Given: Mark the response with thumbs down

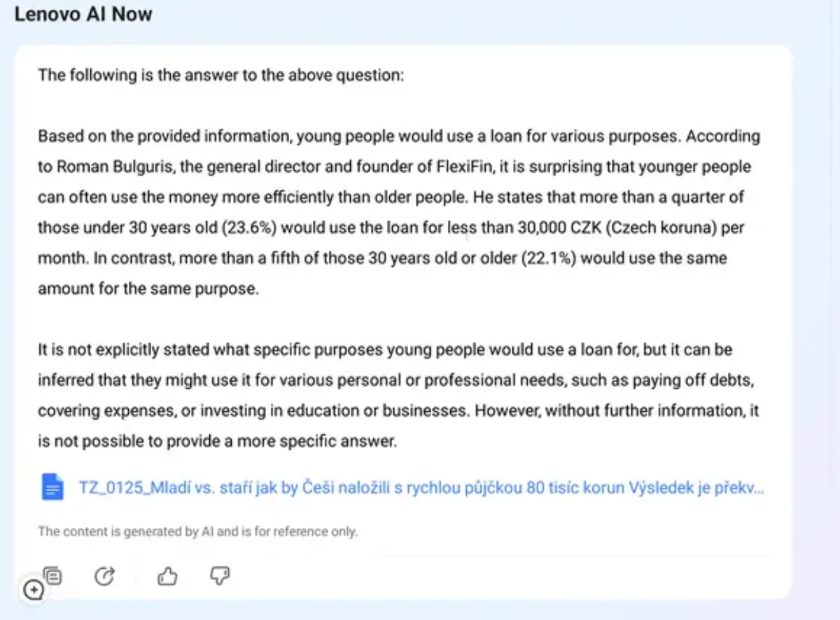Looking at the screenshot, I should point(220,577).
